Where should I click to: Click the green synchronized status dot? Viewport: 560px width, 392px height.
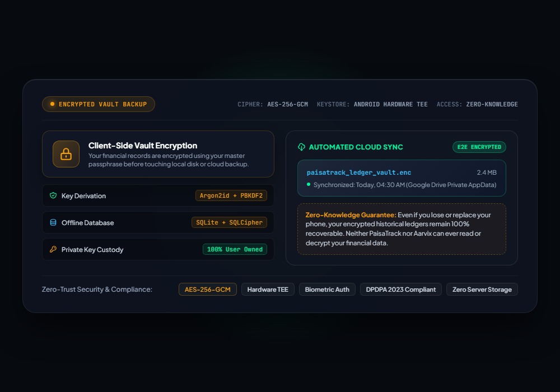tap(309, 184)
